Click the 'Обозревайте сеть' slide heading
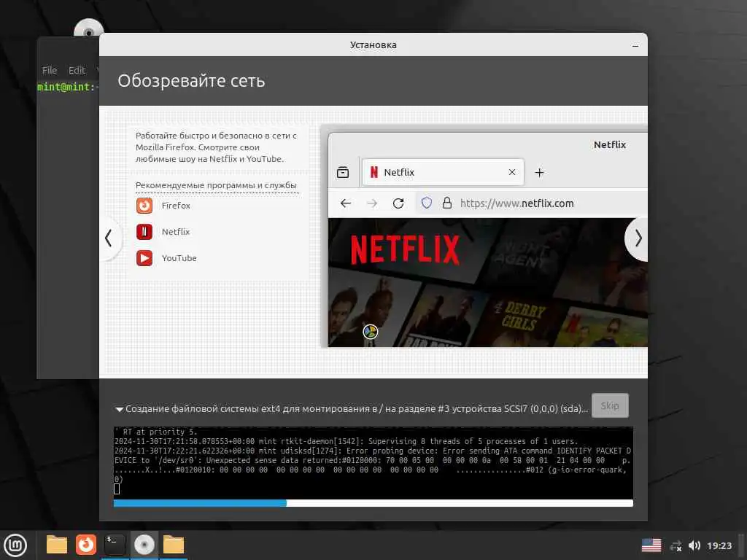Viewport: 747px width, 560px height. pyautogui.click(x=191, y=81)
